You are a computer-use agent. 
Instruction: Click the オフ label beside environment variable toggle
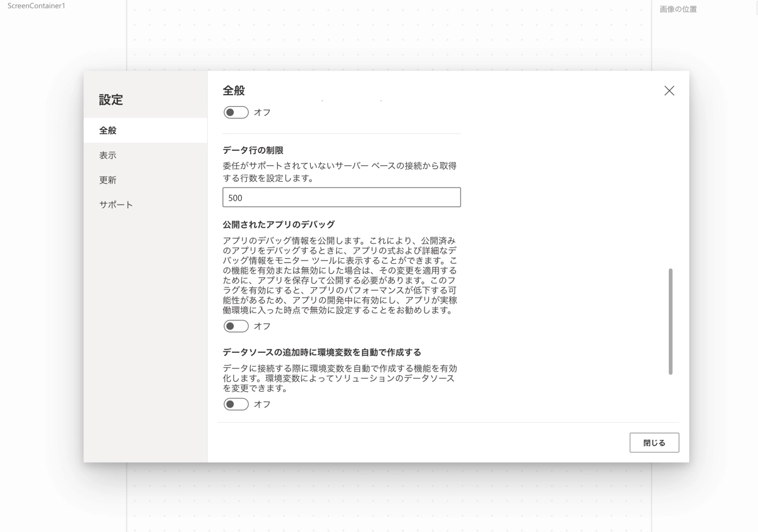(x=262, y=405)
